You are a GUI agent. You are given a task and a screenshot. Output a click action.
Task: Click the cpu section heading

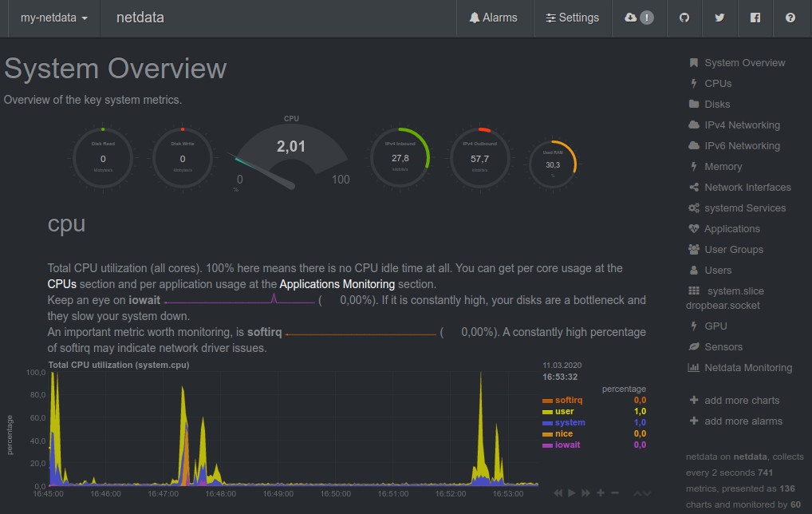coord(66,223)
